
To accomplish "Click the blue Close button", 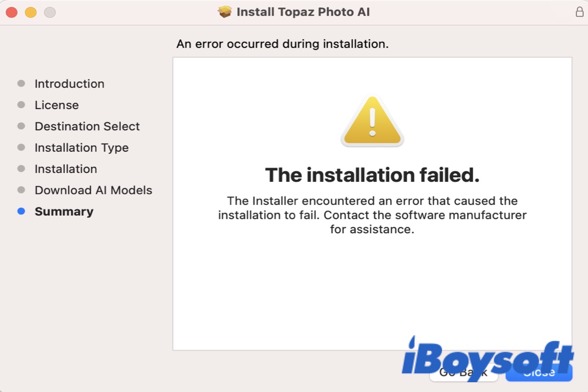I will (539, 372).
